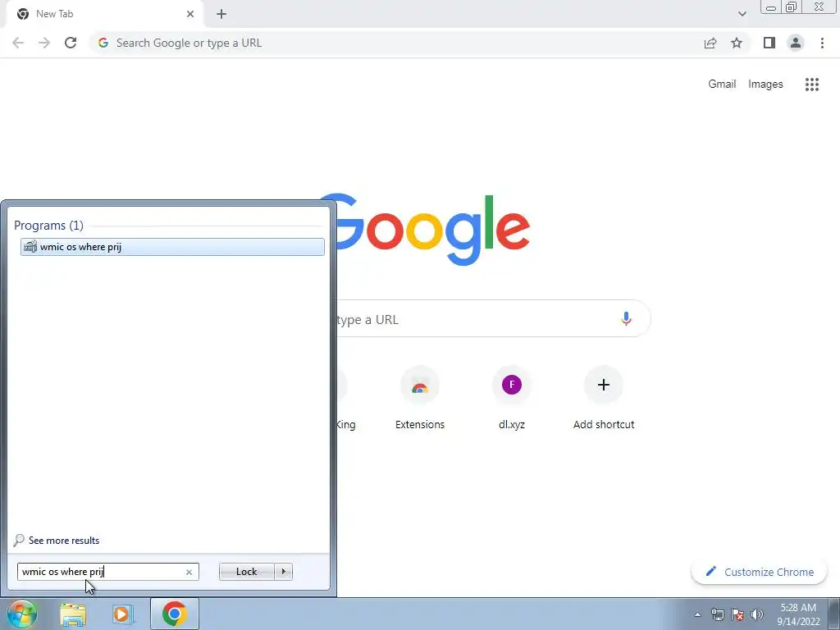Click the Windows Start orb
The width and height of the screenshot is (840, 630).
point(22,614)
